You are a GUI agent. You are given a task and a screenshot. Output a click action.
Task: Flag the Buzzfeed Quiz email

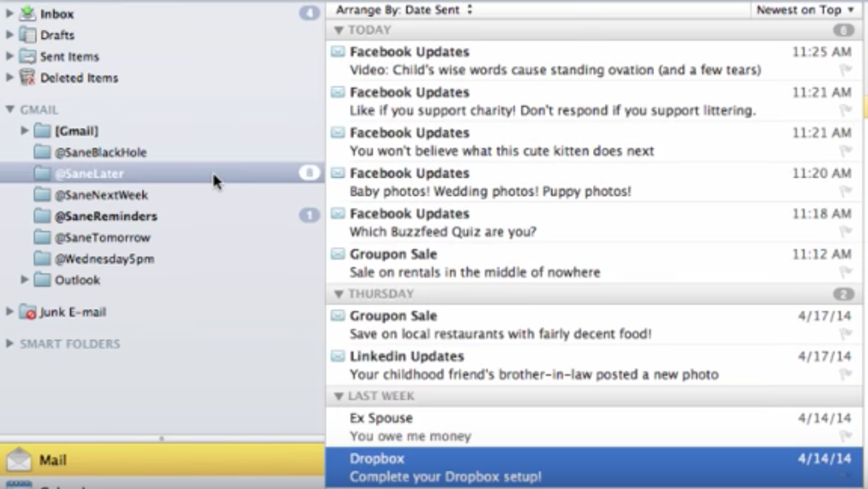click(846, 231)
